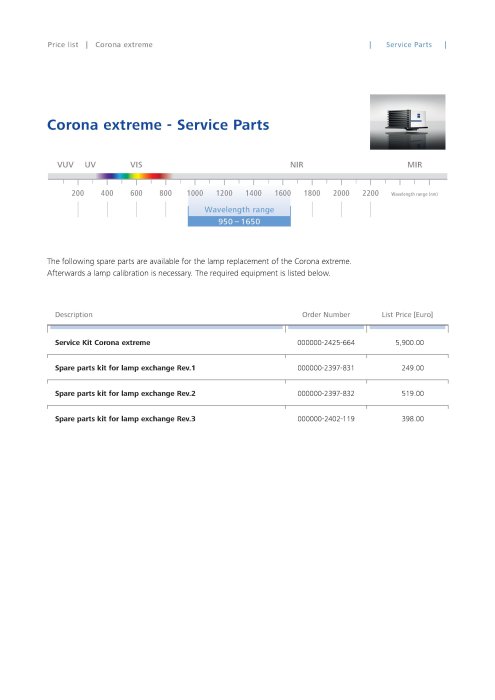Image resolution: width=495 pixels, height=700 pixels.
Task: Click the price 519.00
Action: (x=413, y=393)
